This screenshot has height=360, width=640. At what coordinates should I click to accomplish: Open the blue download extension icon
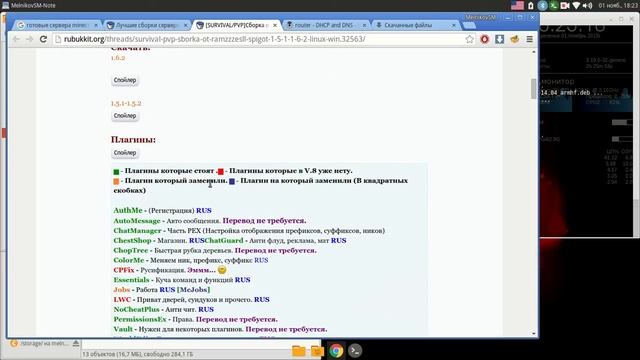pyautogui.click(x=499, y=39)
